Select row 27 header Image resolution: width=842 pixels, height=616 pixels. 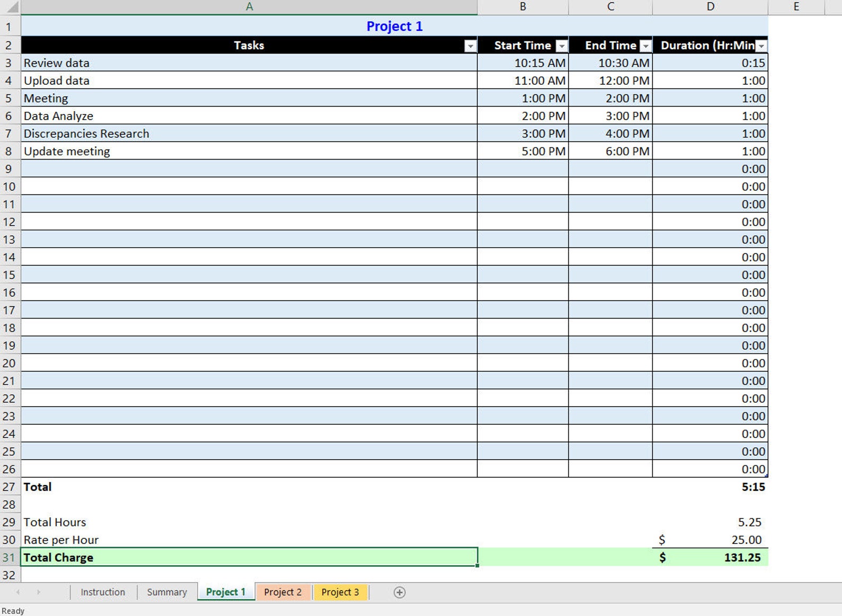pyautogui.click(x=10, y=487)
